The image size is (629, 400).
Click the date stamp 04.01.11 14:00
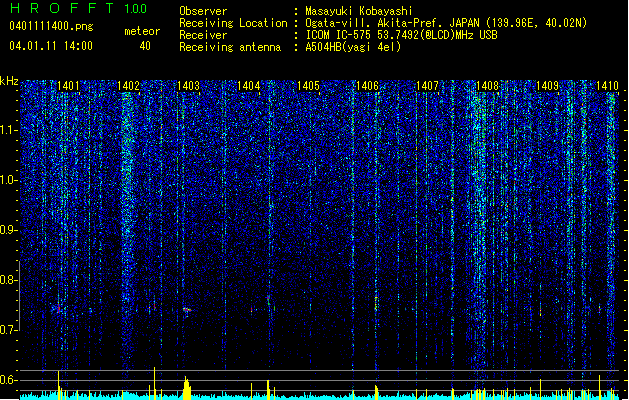[51, 46]
